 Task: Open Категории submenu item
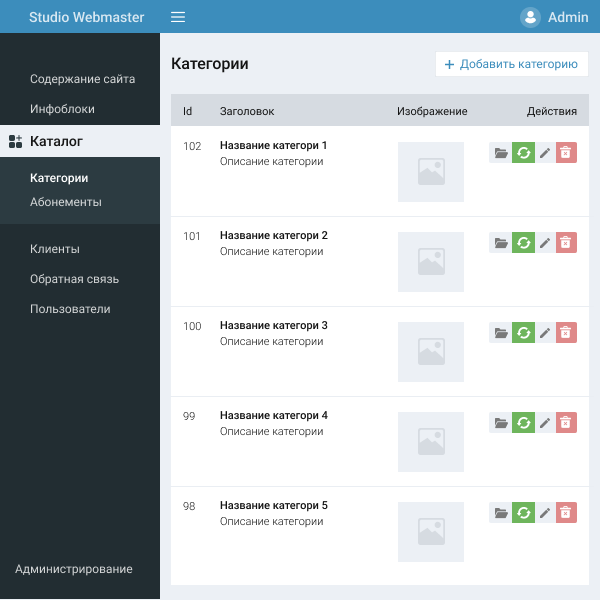[x=59, y=178]
